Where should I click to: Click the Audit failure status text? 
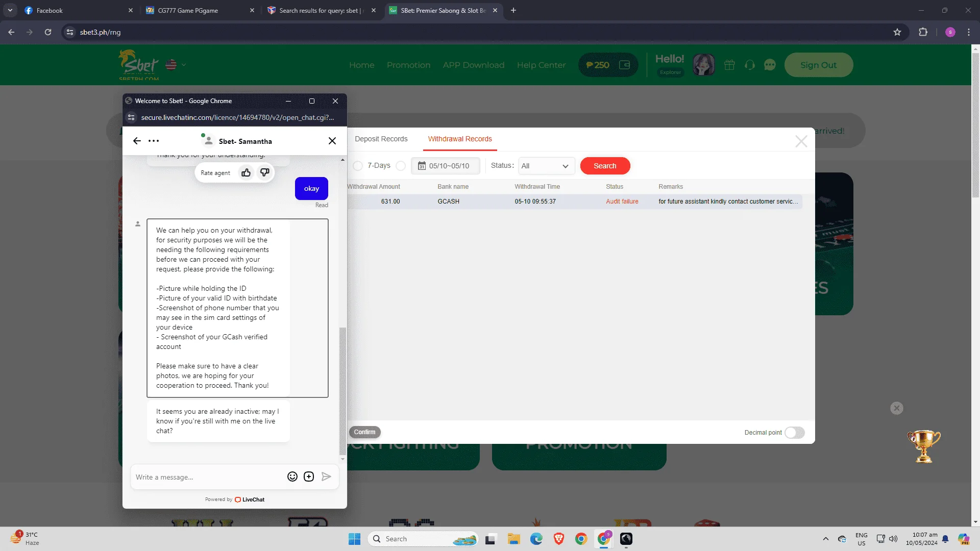pyautogui.click(x=622, y=202)
